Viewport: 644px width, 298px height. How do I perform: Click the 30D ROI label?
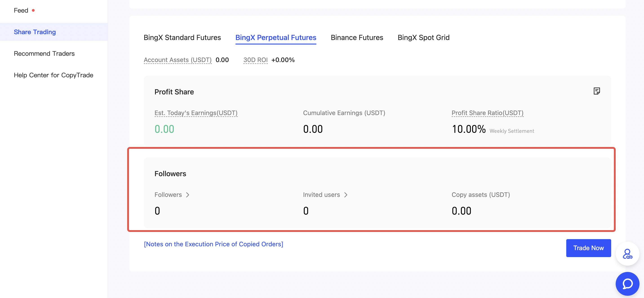point(255,60)
